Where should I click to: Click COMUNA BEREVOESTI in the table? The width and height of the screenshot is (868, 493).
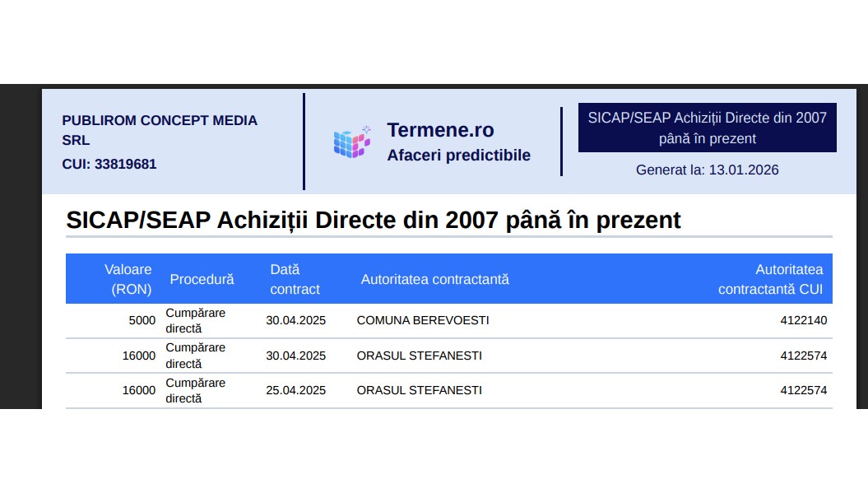(422, 320)
